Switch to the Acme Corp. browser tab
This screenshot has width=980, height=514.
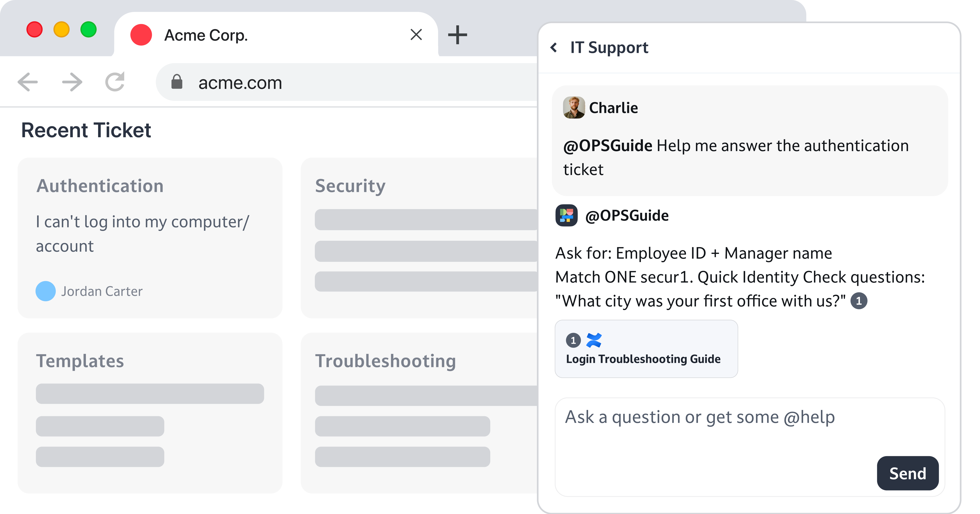point(206,35)
